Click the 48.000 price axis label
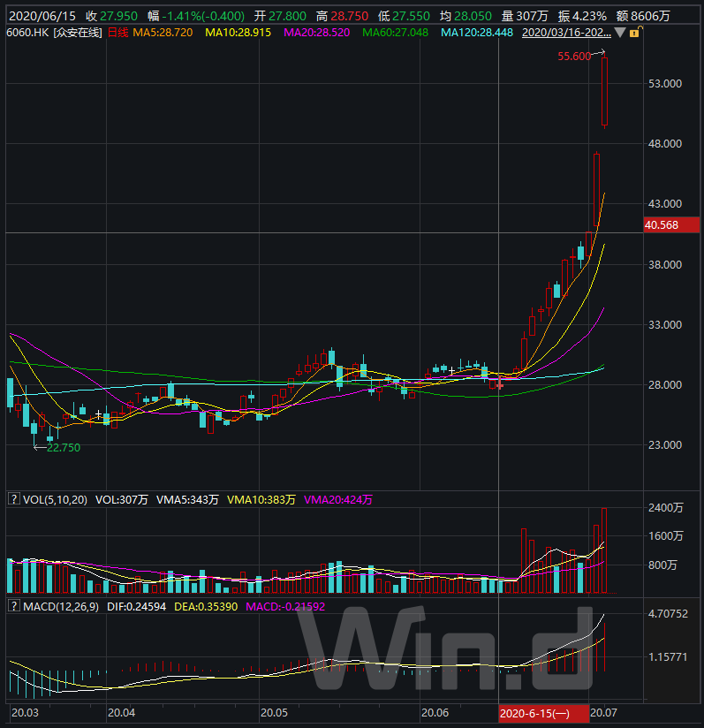This screenshot has width=704, height=728. [x=665, y=143]
